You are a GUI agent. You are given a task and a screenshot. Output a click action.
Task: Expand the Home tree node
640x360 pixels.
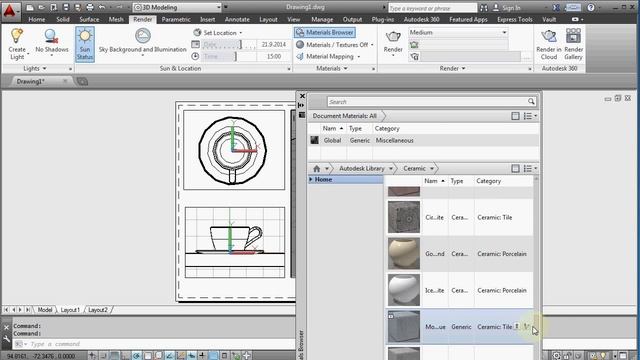click(x=311, y=179)
